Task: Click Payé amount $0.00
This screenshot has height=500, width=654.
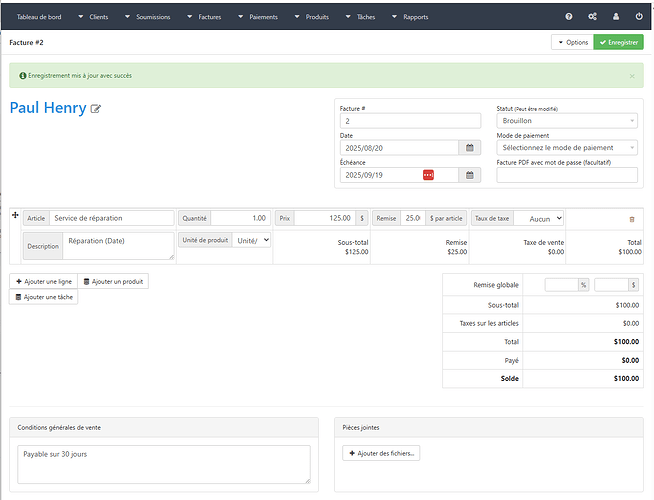Action: tap(630, 360)
